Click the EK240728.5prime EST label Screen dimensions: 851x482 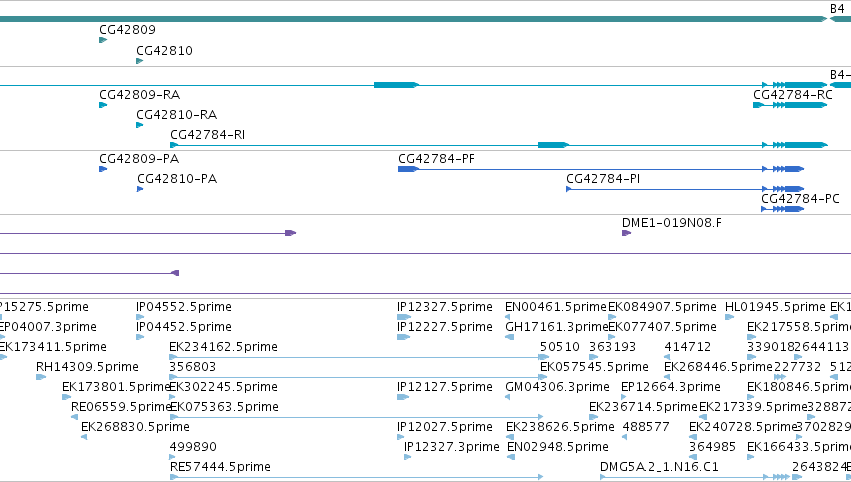point(743,427)
